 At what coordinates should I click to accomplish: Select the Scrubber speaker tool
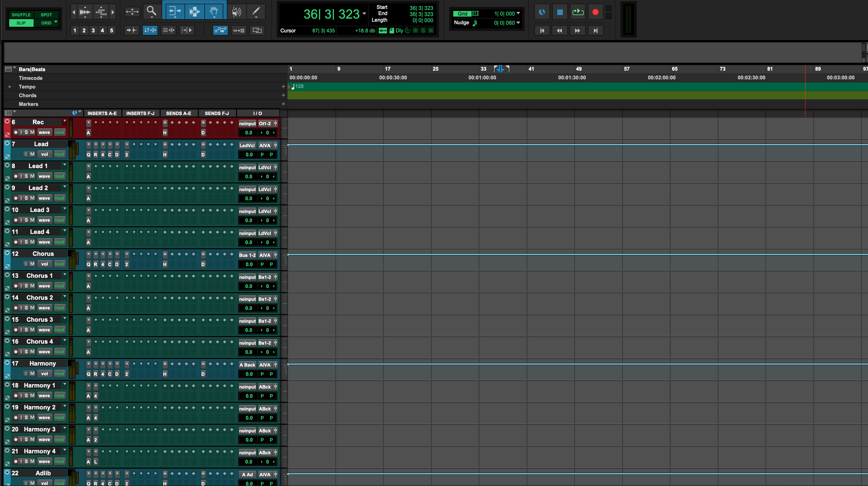click(x=236, y=12)
